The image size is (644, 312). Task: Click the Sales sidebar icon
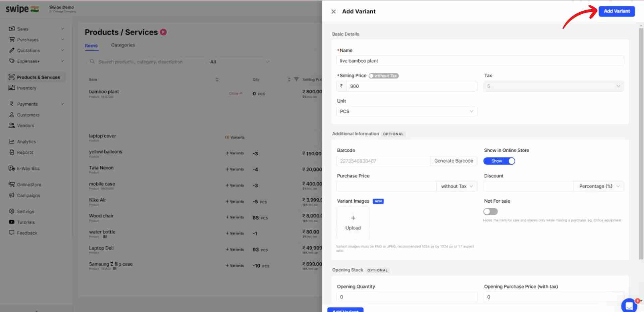12,29
